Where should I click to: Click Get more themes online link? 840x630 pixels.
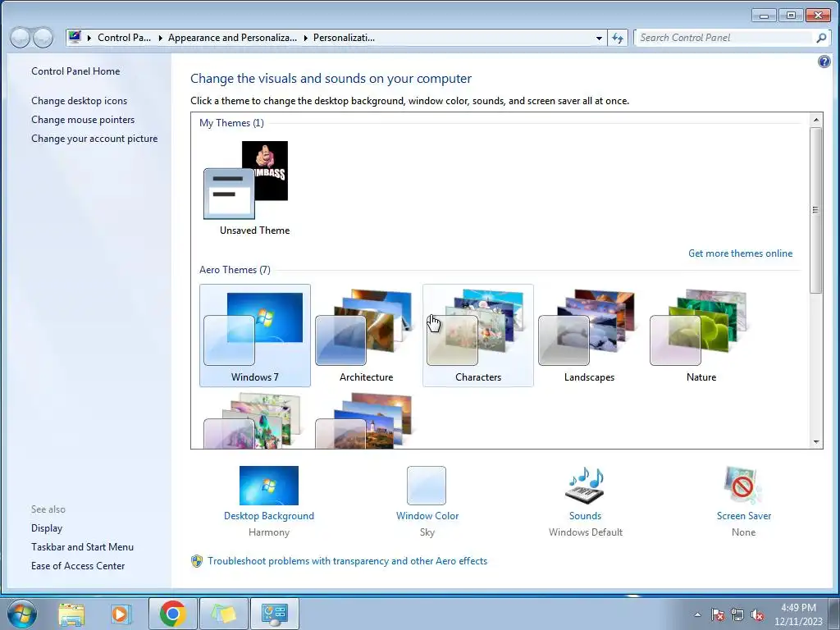[741, 253]
